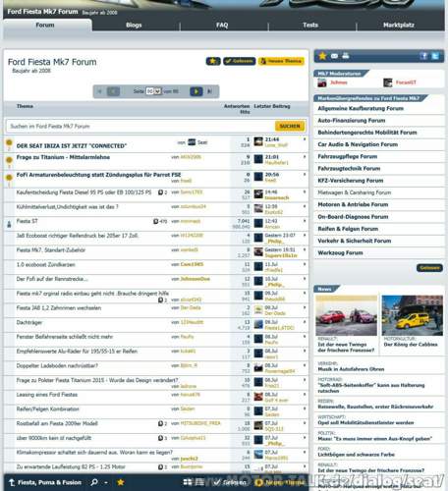Click moderator avatar next to Johnes
Viewport: 448px width, 491px height.
point(322,82)
